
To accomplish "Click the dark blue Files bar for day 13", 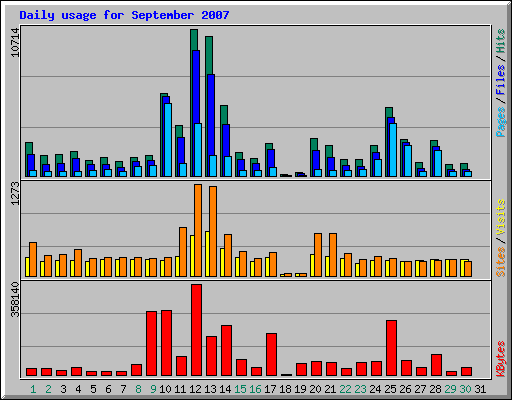I will point(211,115).
